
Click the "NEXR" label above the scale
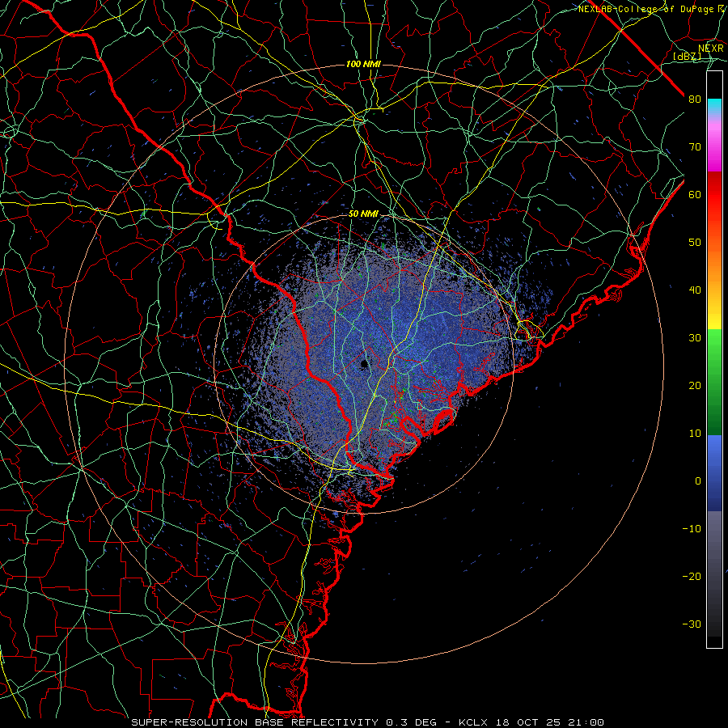point(711,49)
